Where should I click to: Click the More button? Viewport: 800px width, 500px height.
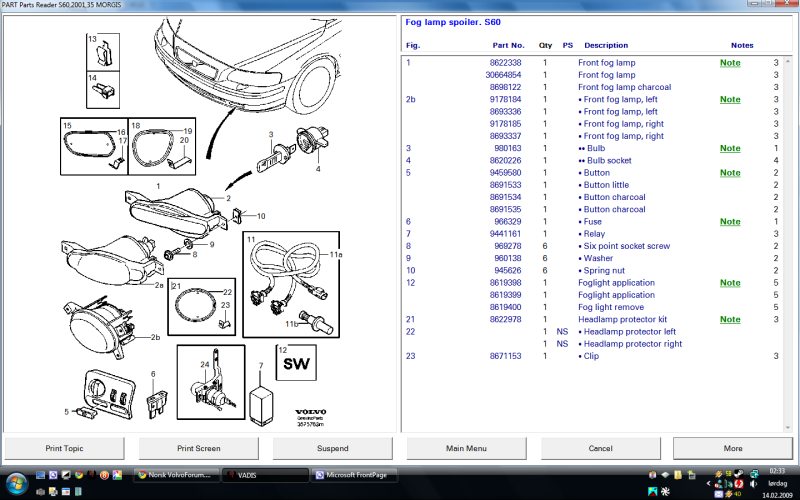pyautogui.click(x=733, y=448)
